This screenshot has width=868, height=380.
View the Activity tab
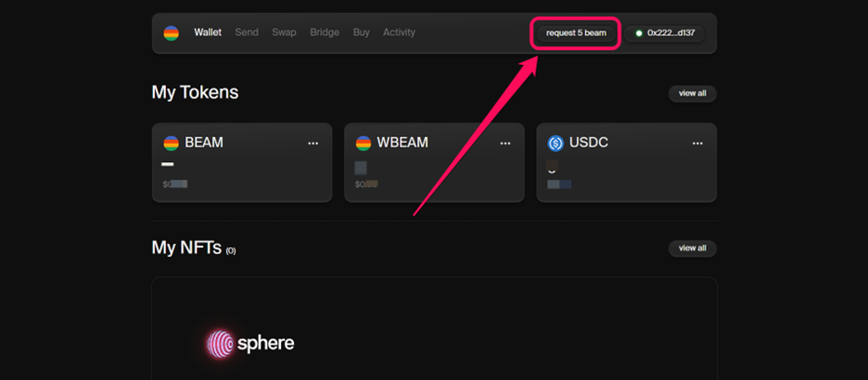pyautogui.click(x=399, y=32)
